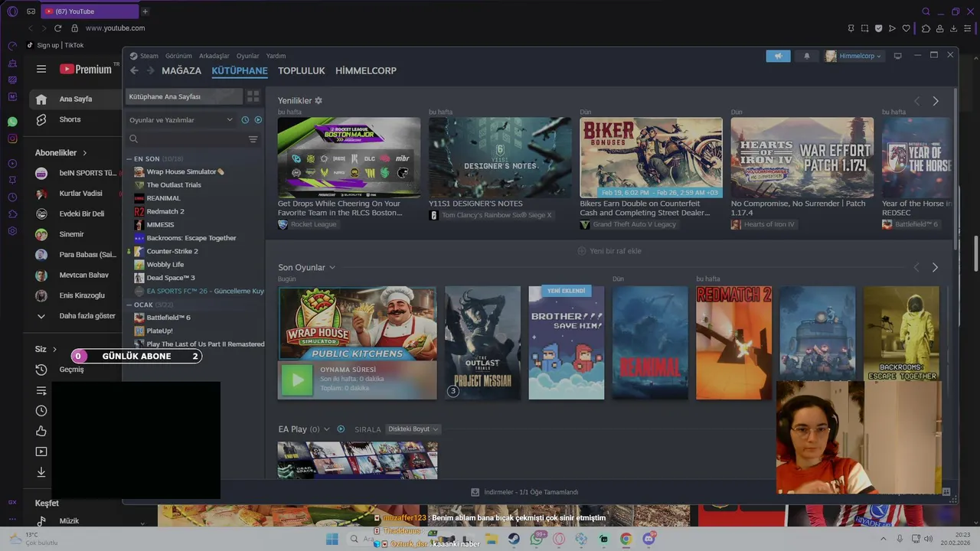Screen dimensions: 980x551
Task: Select The Outlast Trials in library list
Action: click(x=173, y=184)
